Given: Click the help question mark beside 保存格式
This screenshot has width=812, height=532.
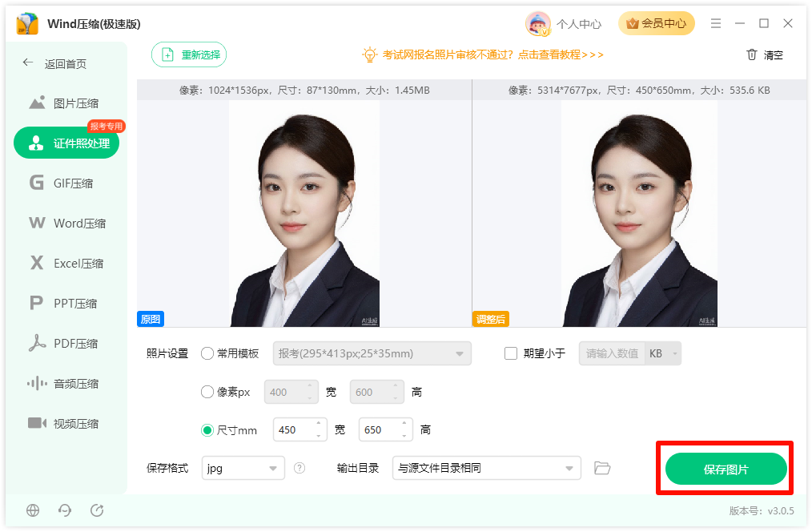Looking at the screenshot, I should tap(299, 468).
